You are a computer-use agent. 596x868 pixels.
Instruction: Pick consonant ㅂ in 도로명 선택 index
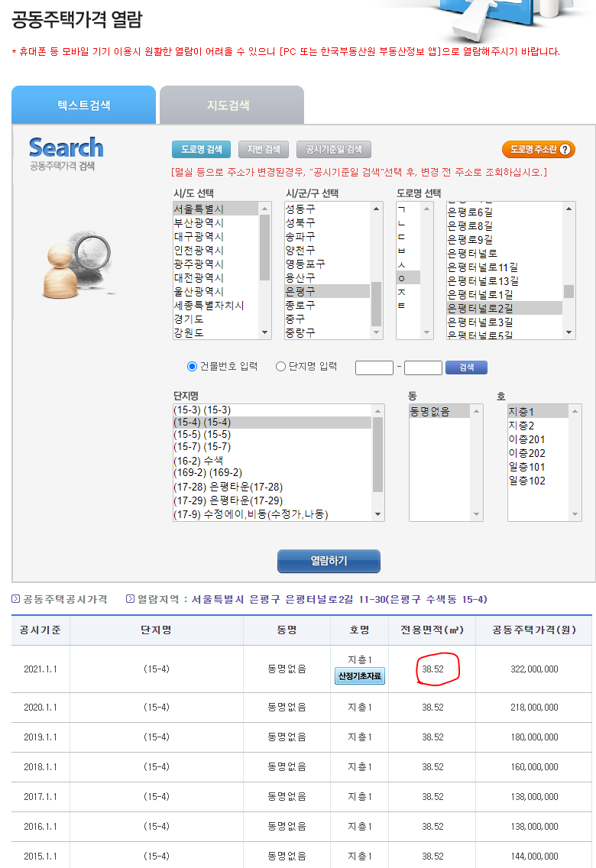(408, 250)
